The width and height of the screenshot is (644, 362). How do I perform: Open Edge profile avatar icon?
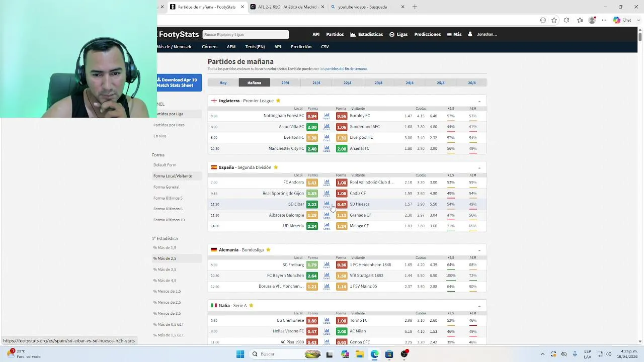[592, 20]
